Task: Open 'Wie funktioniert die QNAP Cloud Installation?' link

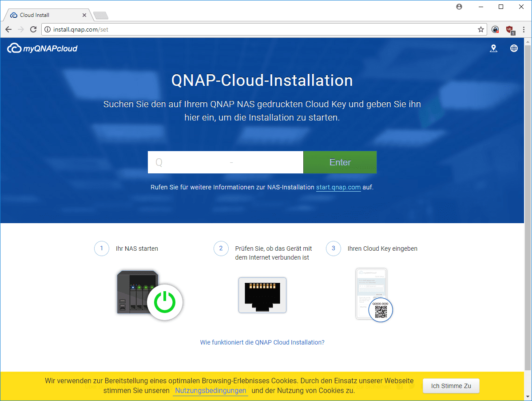Action: 262,342
